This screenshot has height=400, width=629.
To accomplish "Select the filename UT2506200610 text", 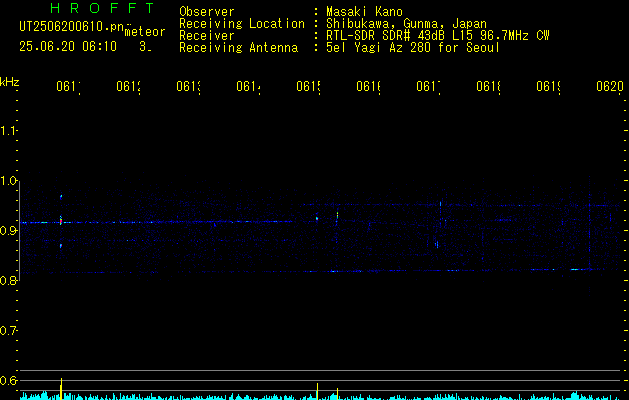I will [71, 27].
